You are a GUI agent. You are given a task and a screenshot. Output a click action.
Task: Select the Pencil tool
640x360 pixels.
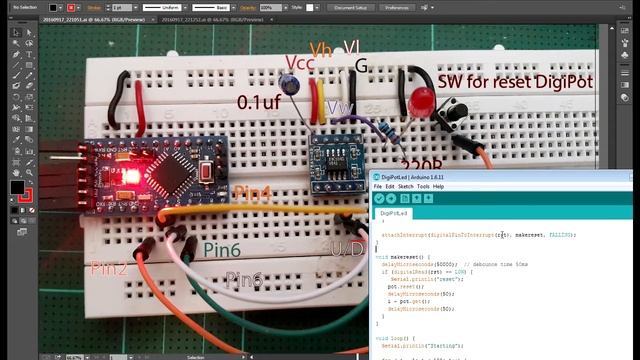point(29,76)
